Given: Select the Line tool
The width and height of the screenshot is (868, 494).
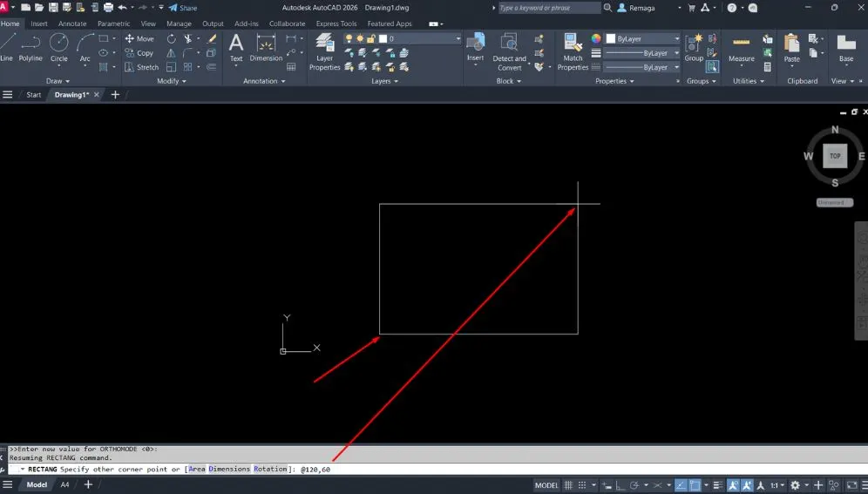Looking at the screenshot, I should 7,47.
